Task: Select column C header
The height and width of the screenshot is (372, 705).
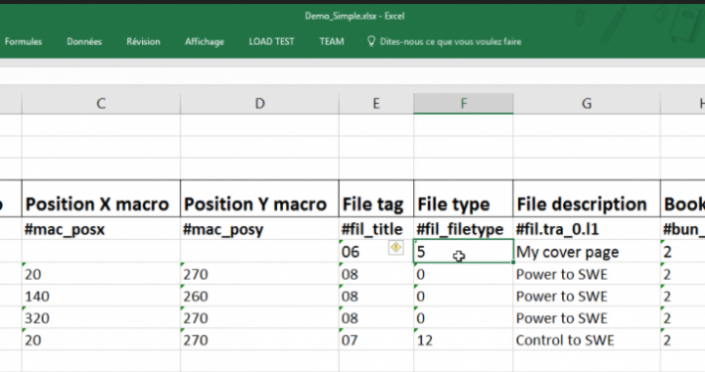Action: [x=101, y=103]
